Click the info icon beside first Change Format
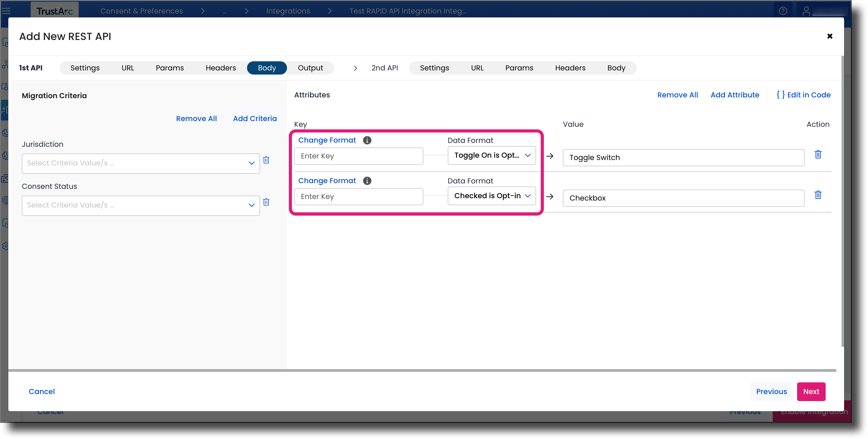Viewport: 868px width, 439px height. click(x=367, y=140)
